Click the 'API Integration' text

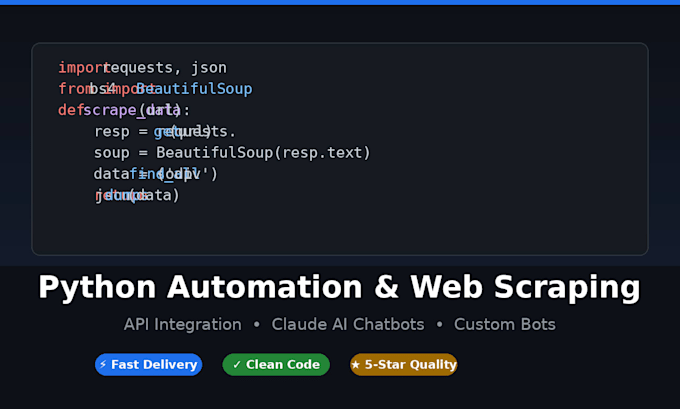[183, 324]
